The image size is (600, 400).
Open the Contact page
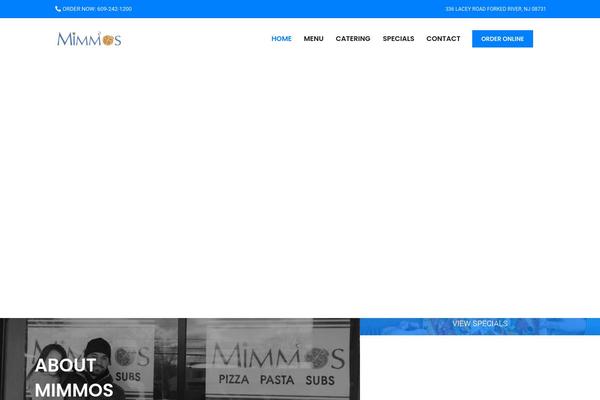(x=443, y=39)
